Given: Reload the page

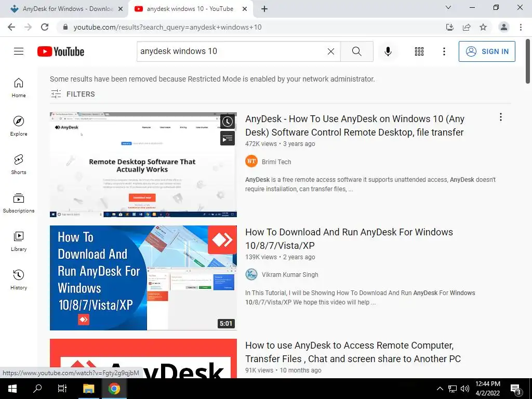Looking at the screenshot, I should point(45,27).
